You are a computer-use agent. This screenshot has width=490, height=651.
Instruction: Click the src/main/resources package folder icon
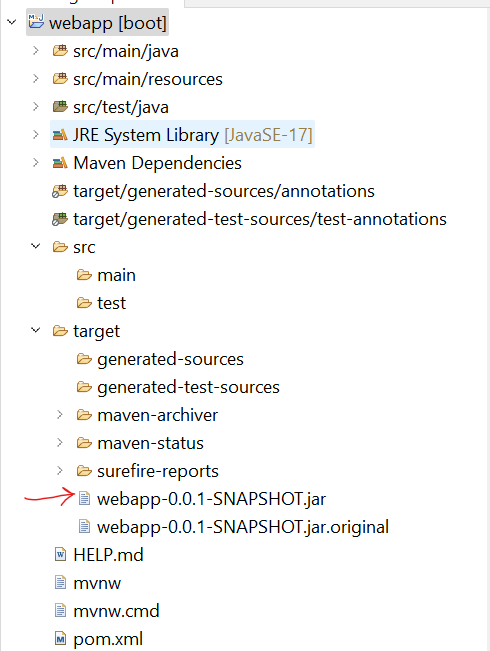point(60,79)
